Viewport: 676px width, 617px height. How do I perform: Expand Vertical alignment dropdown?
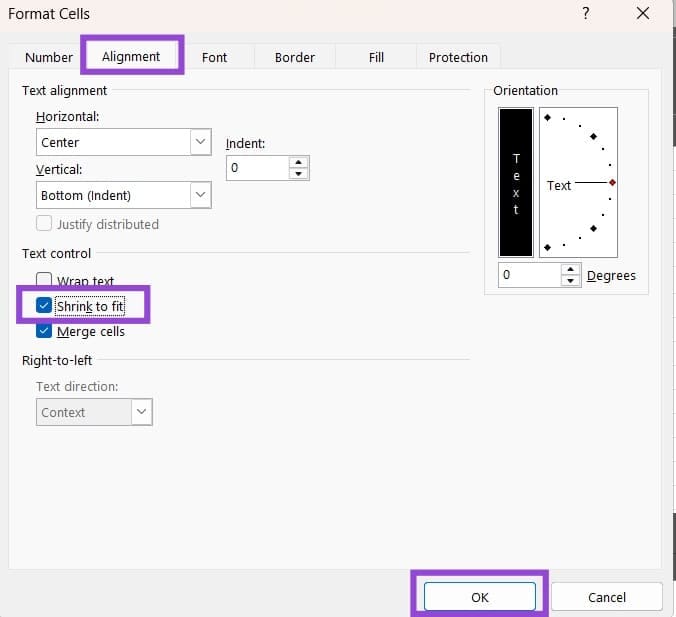pos(200,195)
